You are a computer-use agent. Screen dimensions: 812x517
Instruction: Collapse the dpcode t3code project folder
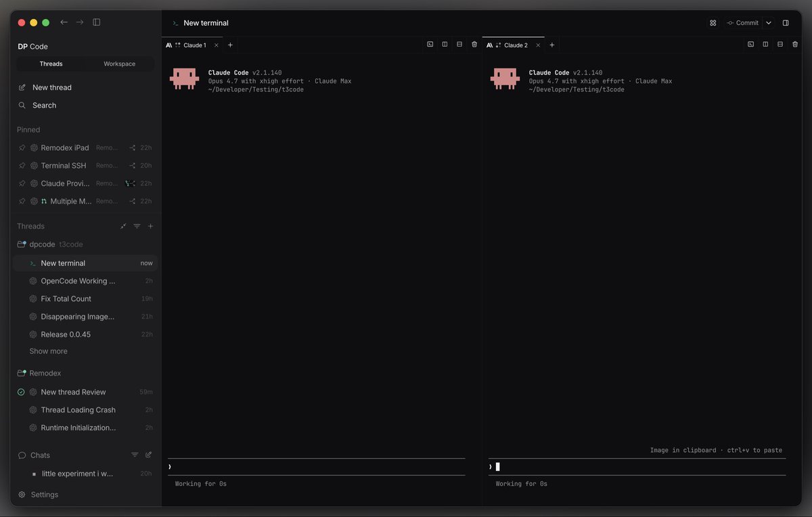point(85,244)
